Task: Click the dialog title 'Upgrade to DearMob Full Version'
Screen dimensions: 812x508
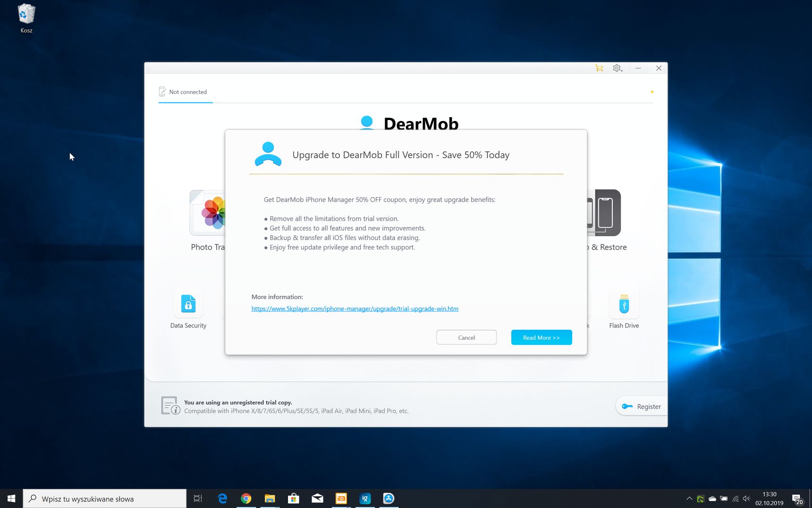Action: click(x=363, y=155)
